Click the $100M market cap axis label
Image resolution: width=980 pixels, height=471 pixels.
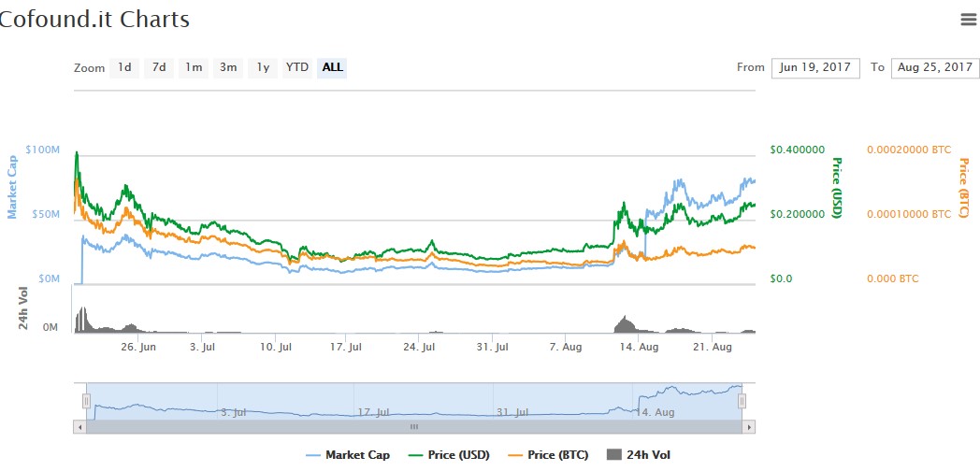pyautogui.click(x=42, y=150)
